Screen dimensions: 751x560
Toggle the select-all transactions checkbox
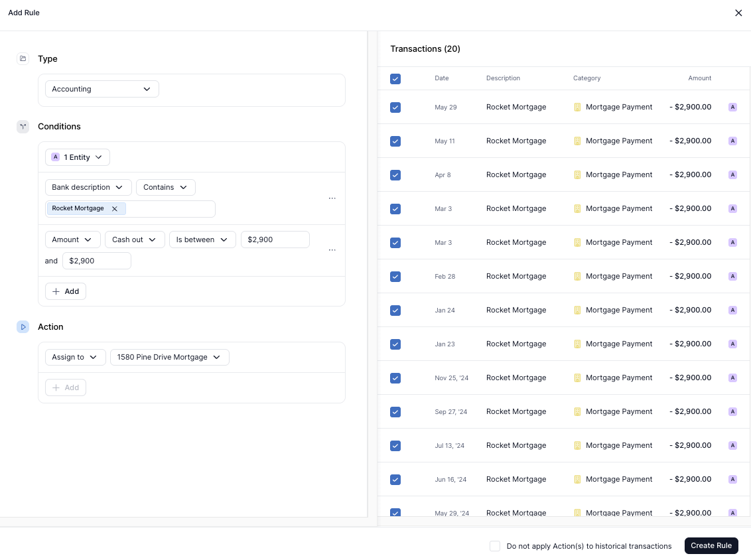(395, 79)
